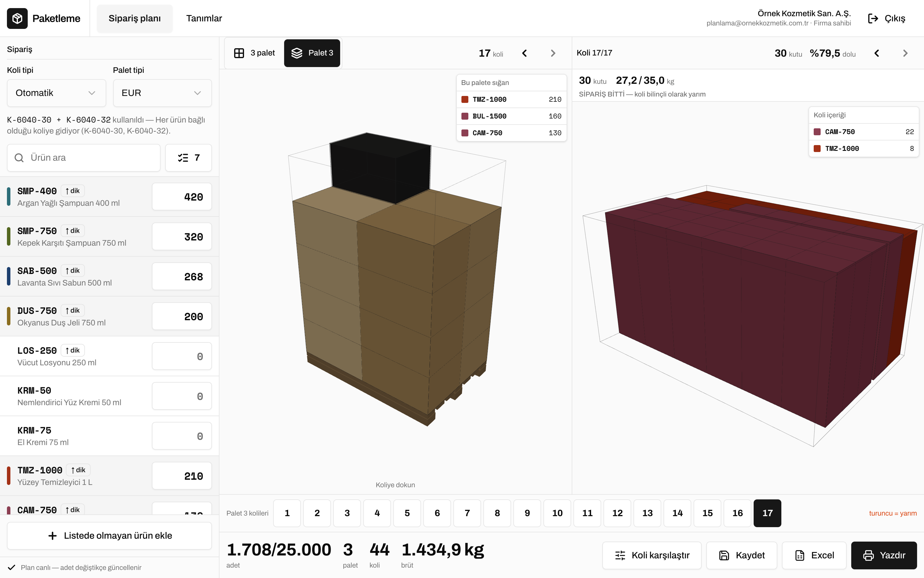Click the printer icon on Yazdır

click(x=869, y=555)
